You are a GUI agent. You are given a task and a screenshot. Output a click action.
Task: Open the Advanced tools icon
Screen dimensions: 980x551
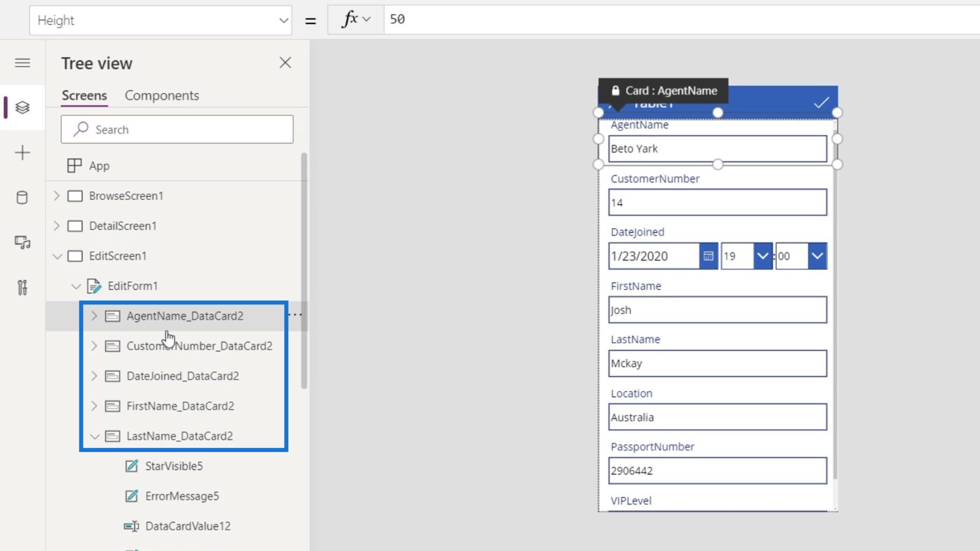[22, 287]
